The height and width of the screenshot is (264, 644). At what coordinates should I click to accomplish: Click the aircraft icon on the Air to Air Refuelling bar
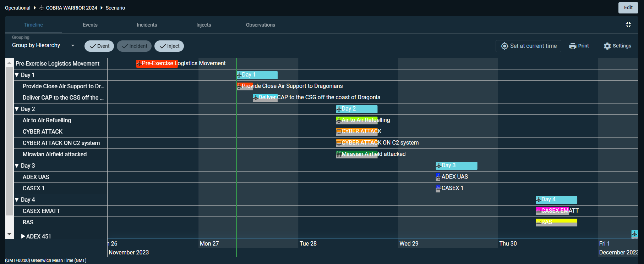click(339, 120)
